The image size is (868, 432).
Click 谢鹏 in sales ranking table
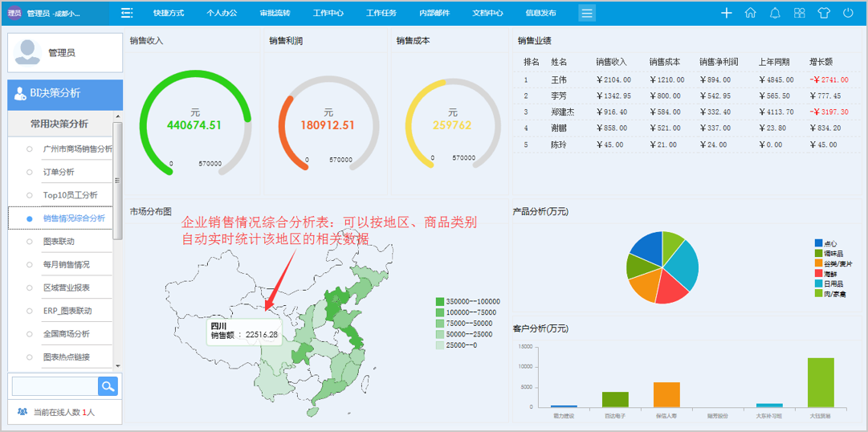[559, 128]
